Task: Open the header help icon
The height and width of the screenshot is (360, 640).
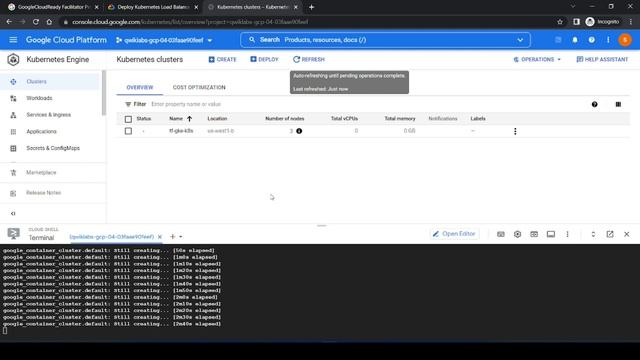Action: tap(591, 40)
